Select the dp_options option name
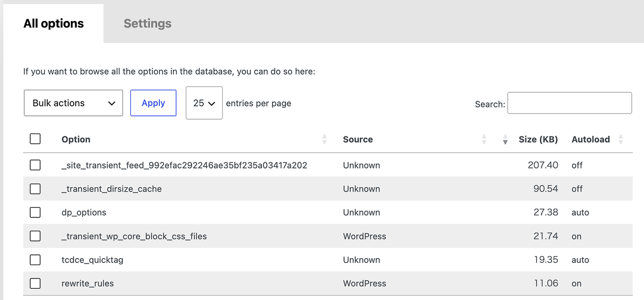 tap(84, 213)
